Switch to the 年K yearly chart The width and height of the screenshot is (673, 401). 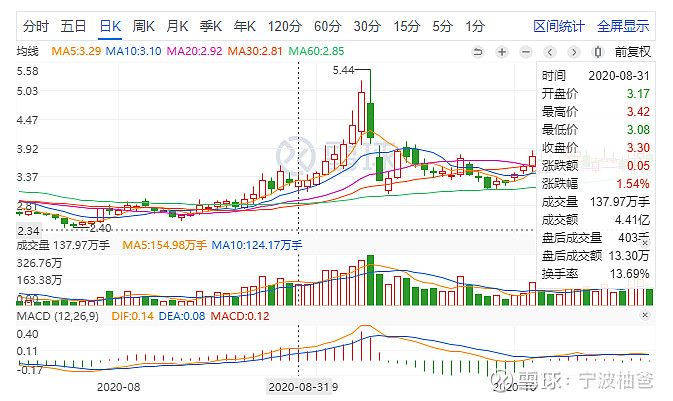[245, 26]
